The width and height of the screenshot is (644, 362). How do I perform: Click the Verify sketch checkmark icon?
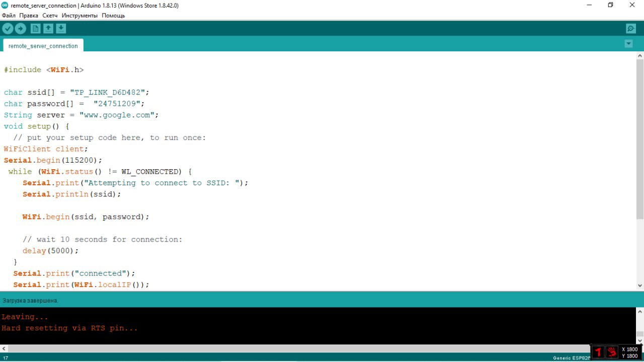tap(8, 29)
